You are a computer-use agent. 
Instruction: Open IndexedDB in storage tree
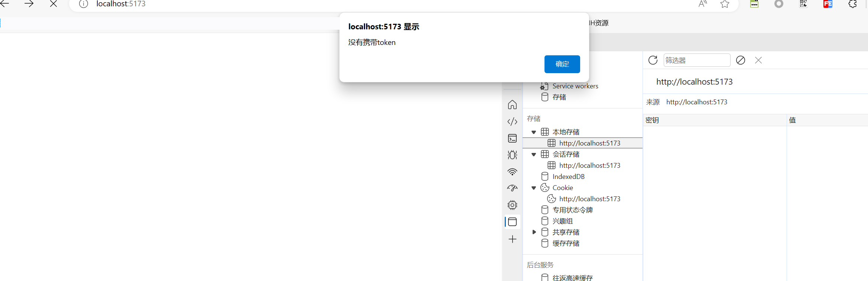568,177
